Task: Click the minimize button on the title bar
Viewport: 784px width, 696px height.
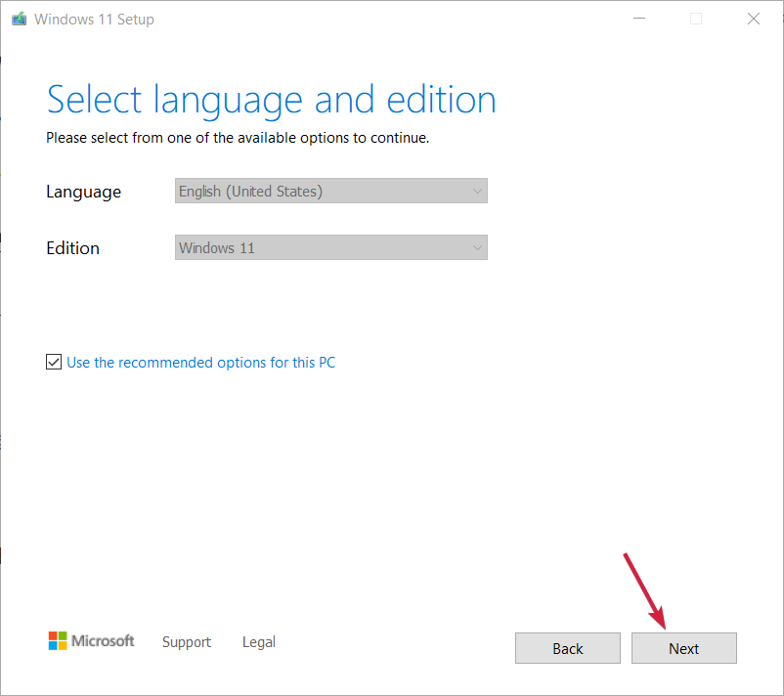Action: pyautogui.click(x=638, y=18)
